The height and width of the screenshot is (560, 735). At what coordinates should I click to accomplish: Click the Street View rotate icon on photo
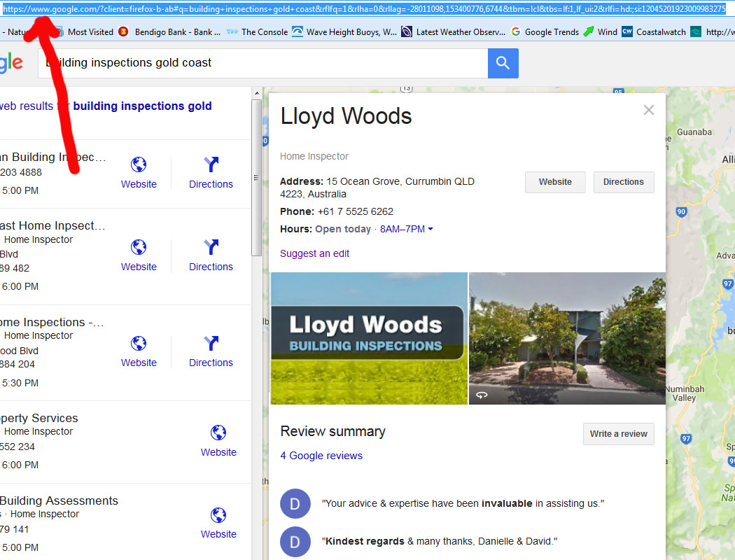click(x=482, y=395)
